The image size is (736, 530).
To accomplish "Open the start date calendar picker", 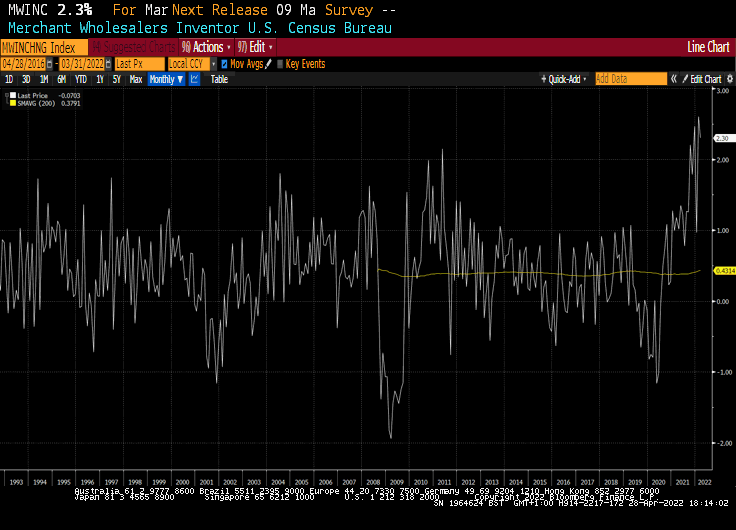I will (x=50, y=64).
